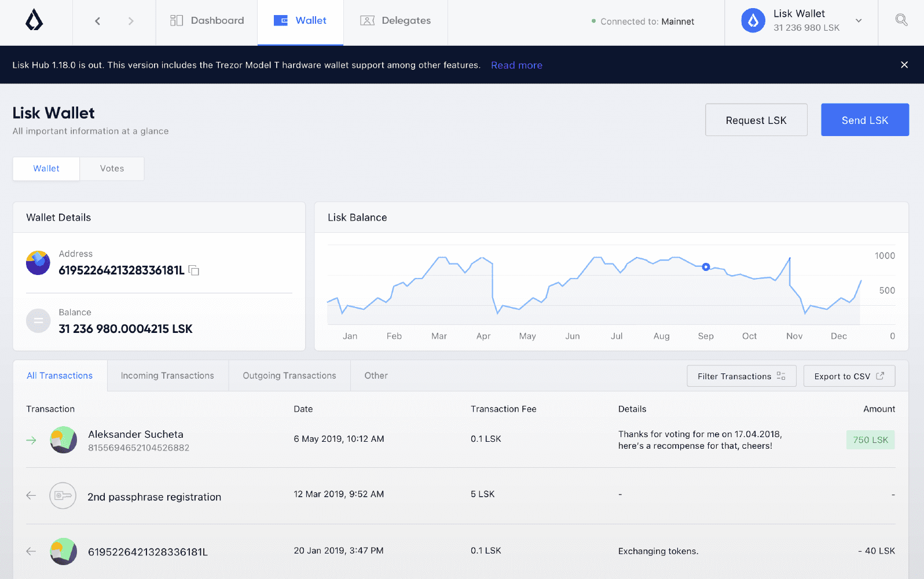Image resolution: width=924 pixels, height=579 pixels.
Task: Show the Other transactions tab
Action: 376,376
